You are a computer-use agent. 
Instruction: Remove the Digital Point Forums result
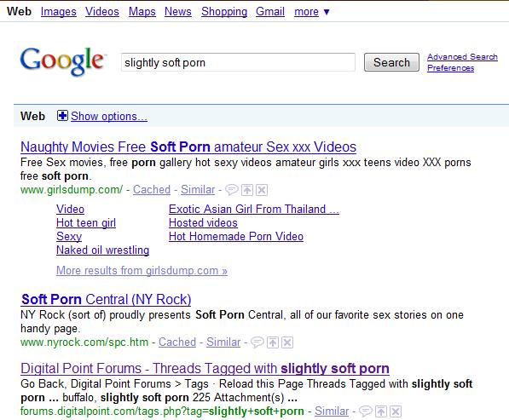pos(396,411)
